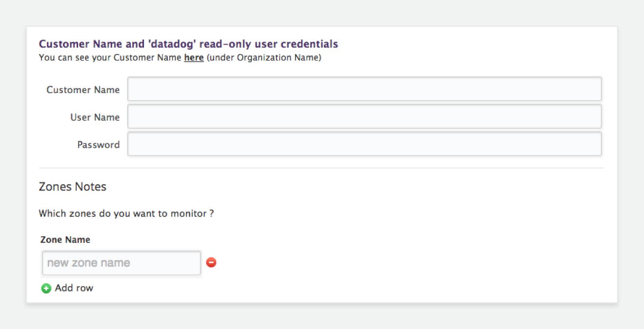This screenshot has width=644, height=329.
Task: Focus the Customer Name input field
Action: pyautogui.click(x=364, y=89)
